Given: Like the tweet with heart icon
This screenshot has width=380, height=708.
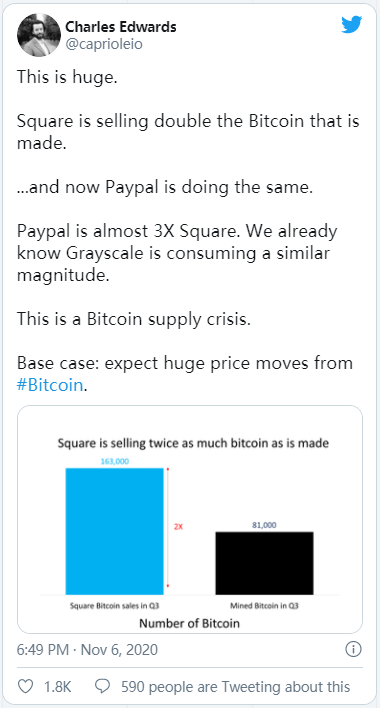Looking at the screenshot, I should tap(26, 686).
